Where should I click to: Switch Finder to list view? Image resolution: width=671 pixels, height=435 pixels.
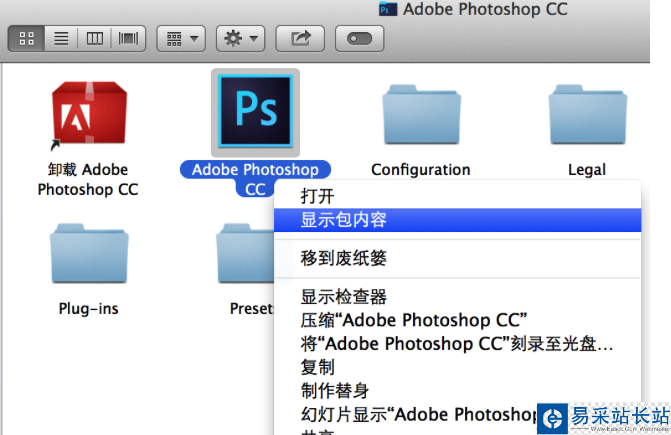[61, 38]
